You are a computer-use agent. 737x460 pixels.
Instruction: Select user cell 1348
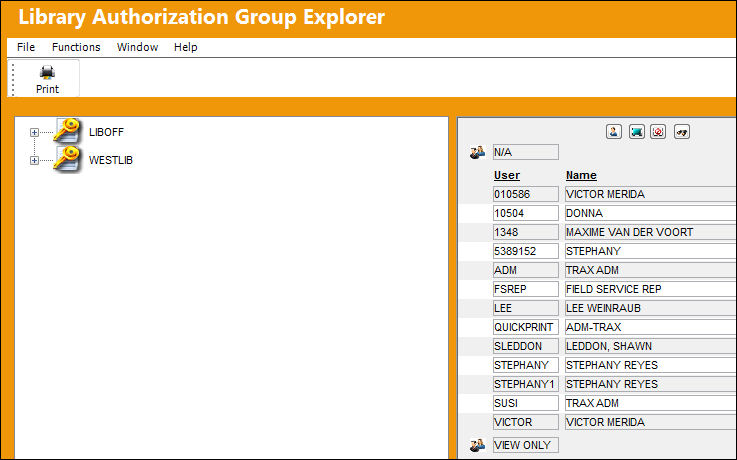tap(526, 232)
